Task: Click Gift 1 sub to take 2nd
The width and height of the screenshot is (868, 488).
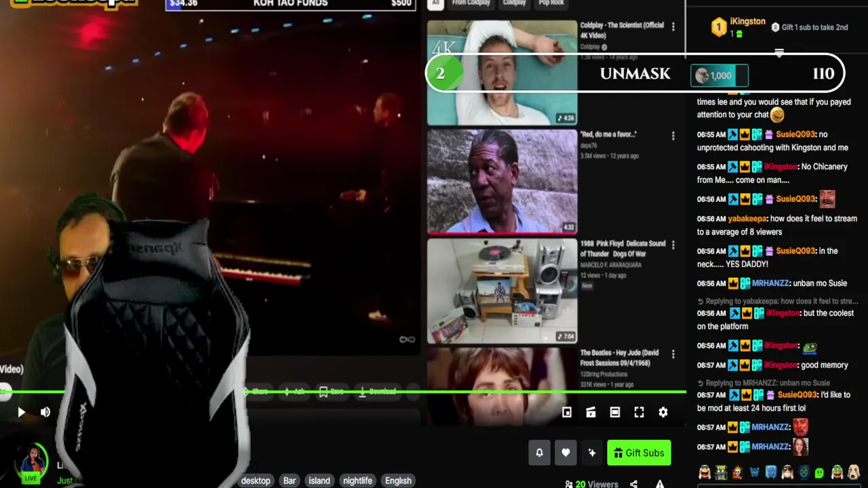Action: coord(810,27)
